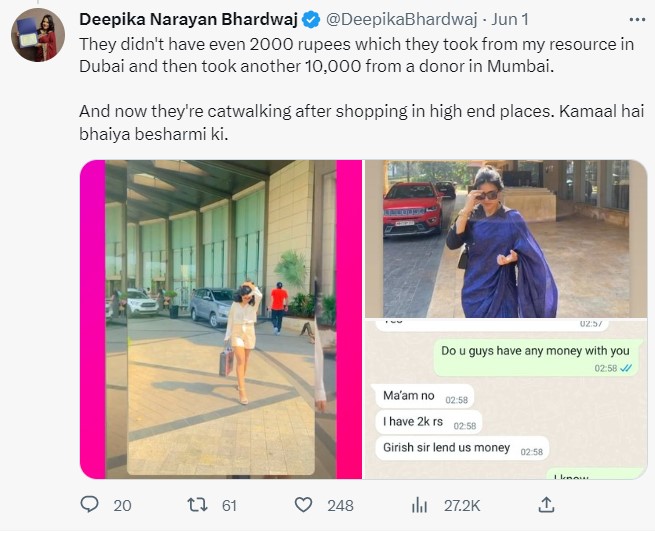Like the tweet with the heart icon
Viewport: 655px width, 535px height.
coord(305,505)
